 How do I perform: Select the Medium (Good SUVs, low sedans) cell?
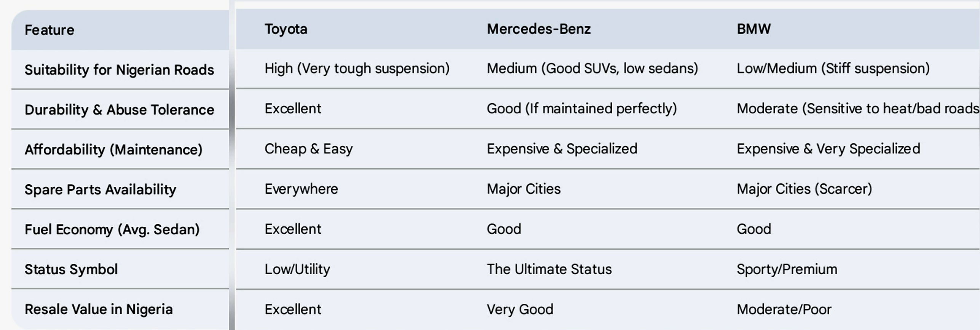(592, 69)
